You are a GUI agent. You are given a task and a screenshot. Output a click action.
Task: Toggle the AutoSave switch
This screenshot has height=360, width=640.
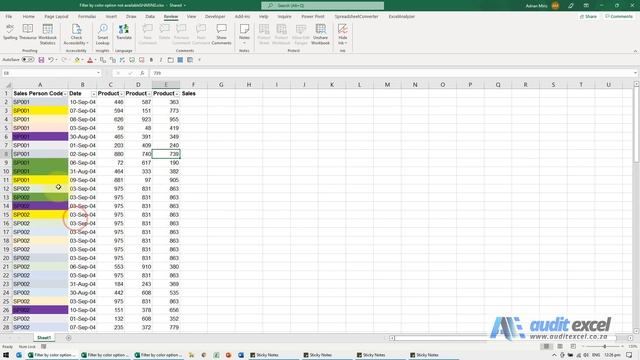tap(28, 60)
